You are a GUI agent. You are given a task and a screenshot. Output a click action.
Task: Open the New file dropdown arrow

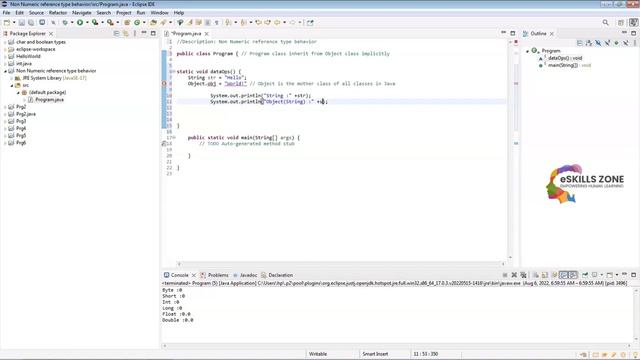click(14, 23)
